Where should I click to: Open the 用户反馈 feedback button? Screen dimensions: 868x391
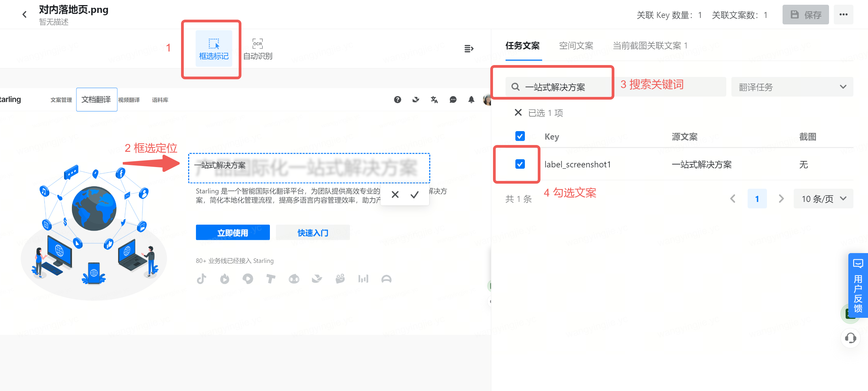[858, 285]
